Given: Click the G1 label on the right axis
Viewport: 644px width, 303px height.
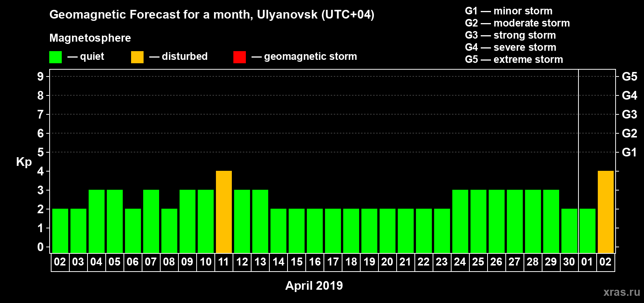Looking at the screenshot, I should (x=630, y=152).
